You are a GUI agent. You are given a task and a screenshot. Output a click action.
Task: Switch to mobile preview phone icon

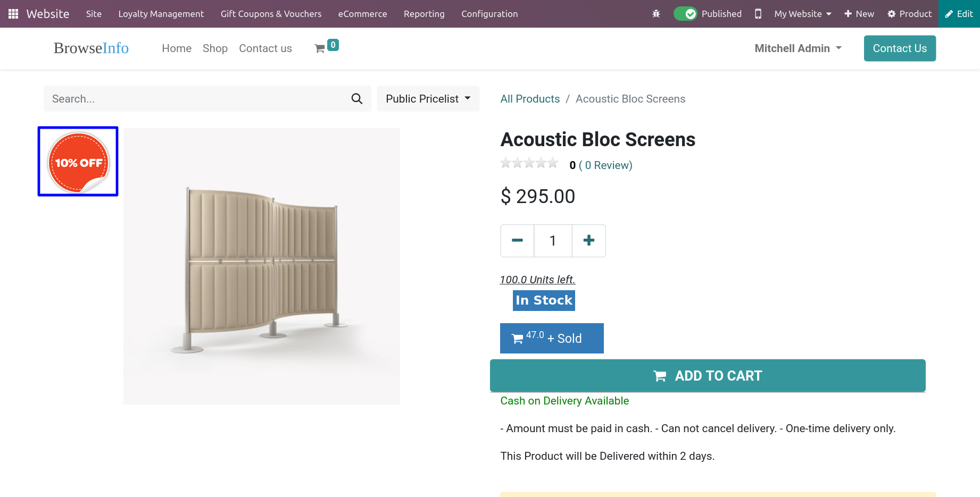pyautogui.click(x=758, y=14)
